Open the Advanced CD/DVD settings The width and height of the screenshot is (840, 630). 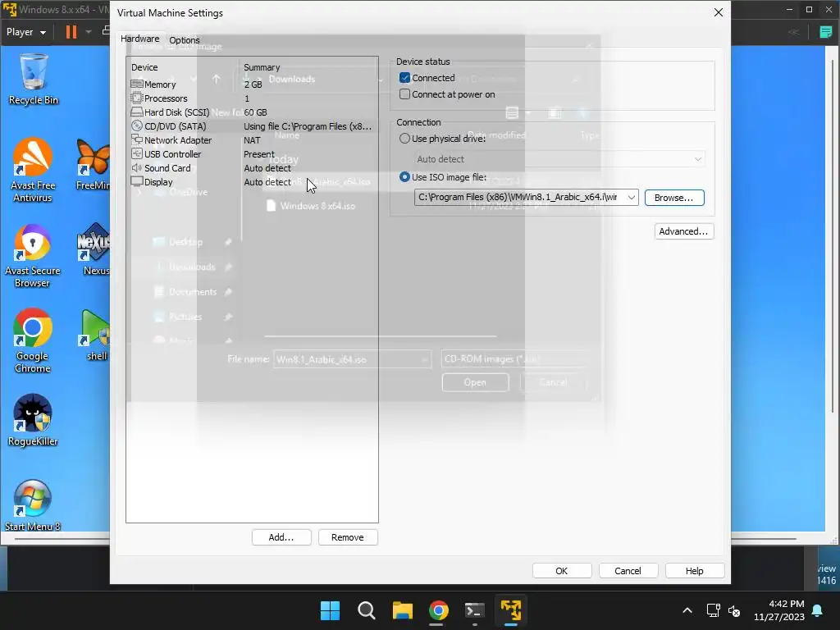[x=684, y=231]
